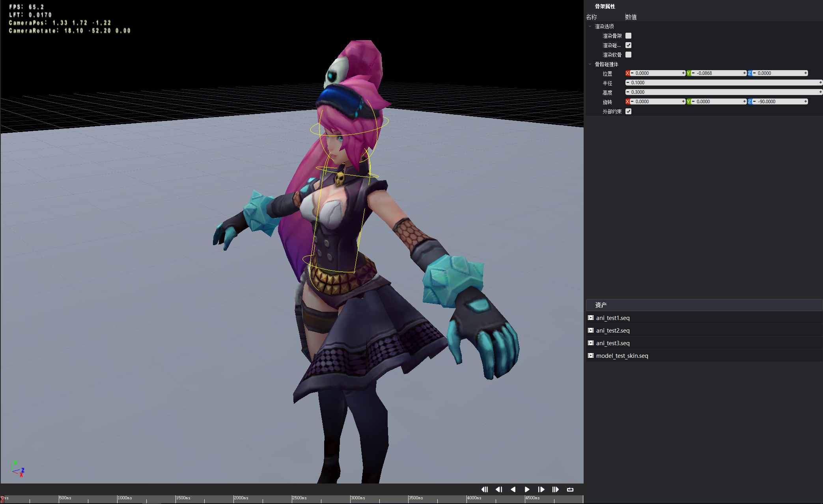Click the XYZ axis gizmo in viewport

(x=18, y=469)
